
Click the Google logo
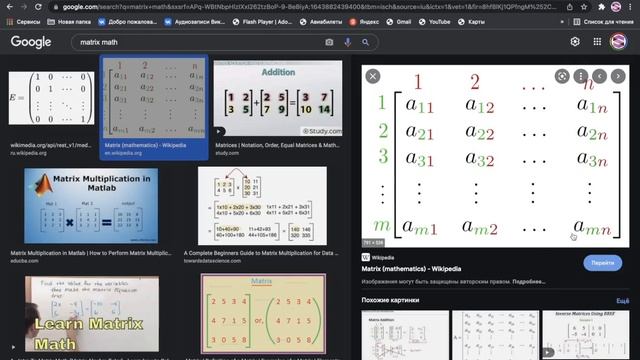(x=31, y=42)
